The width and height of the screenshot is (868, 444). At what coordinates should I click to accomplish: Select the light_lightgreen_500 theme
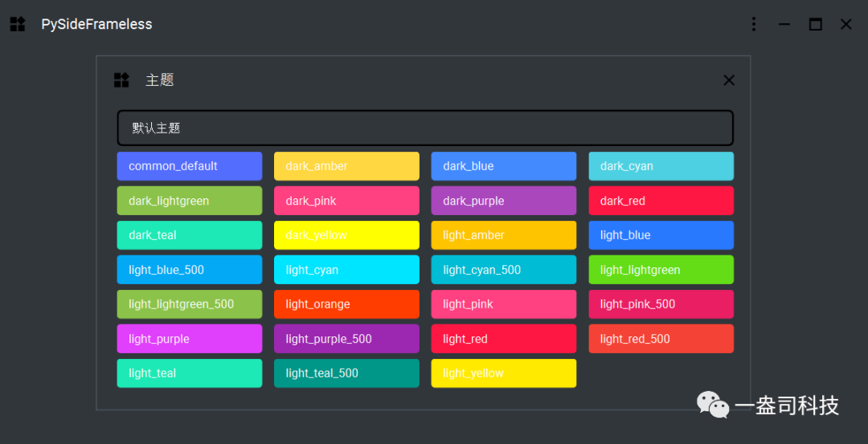190,304
